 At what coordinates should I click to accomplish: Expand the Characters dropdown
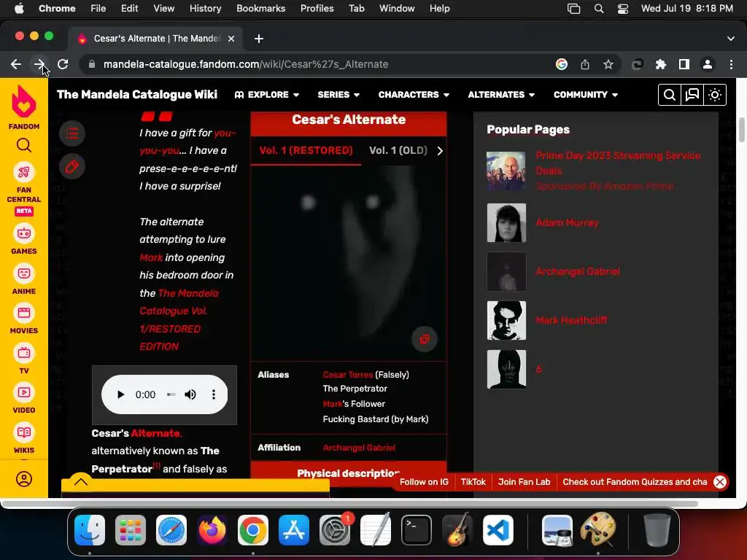[x=414, y=95]
